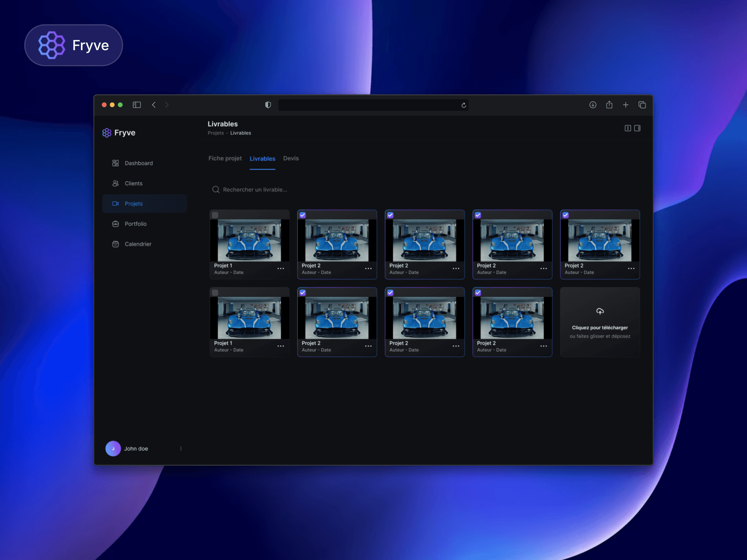Open three-dot menu on first Projet 1 card

coord(281,269)
